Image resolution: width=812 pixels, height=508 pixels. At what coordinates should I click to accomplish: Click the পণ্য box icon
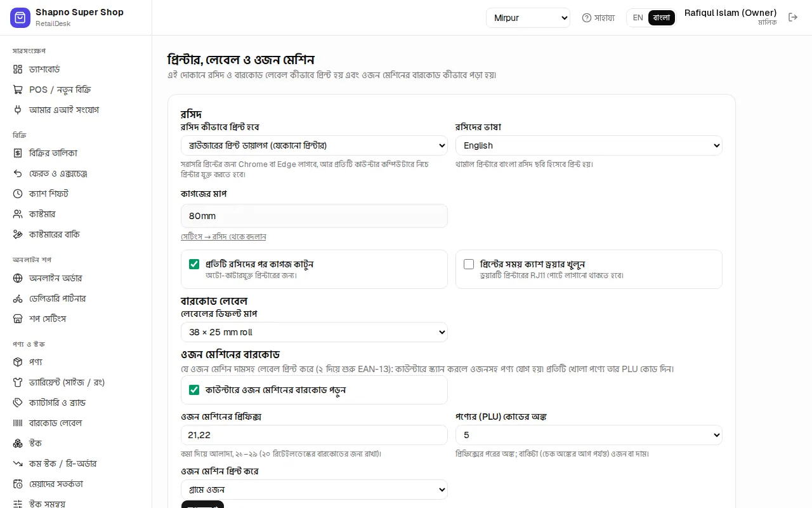(x=18, y=362)
